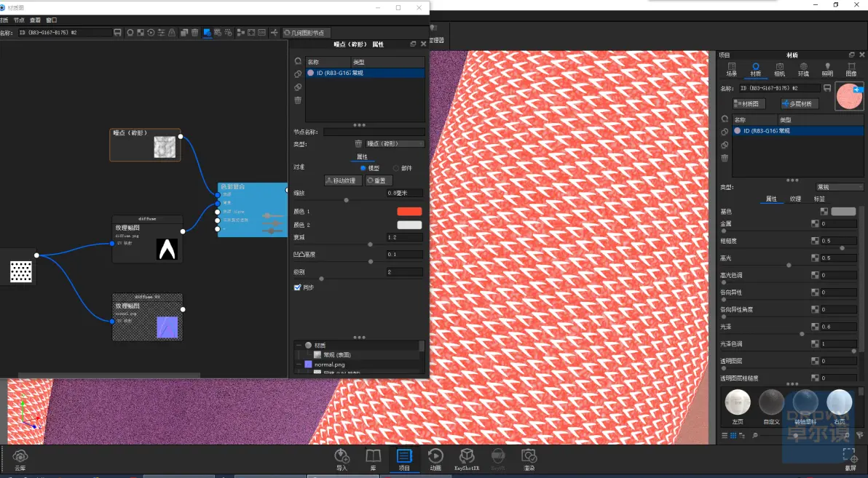
Task: Click the save icon in material graph toolbar
Action: pyautogui.click(x=117, y=33)
